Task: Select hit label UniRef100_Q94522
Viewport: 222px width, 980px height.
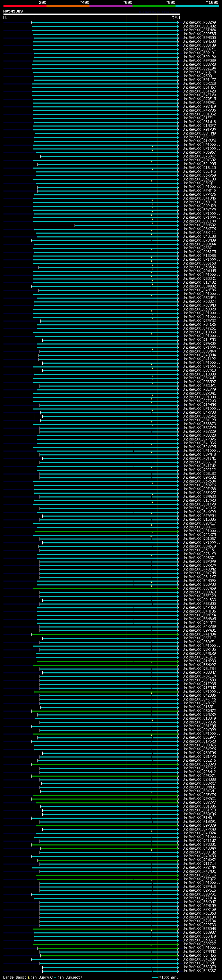Action: coord(199,623)
